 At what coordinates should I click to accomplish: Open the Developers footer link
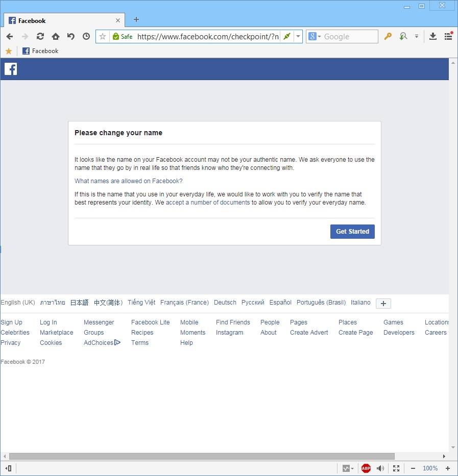click(x=399, y=333)
